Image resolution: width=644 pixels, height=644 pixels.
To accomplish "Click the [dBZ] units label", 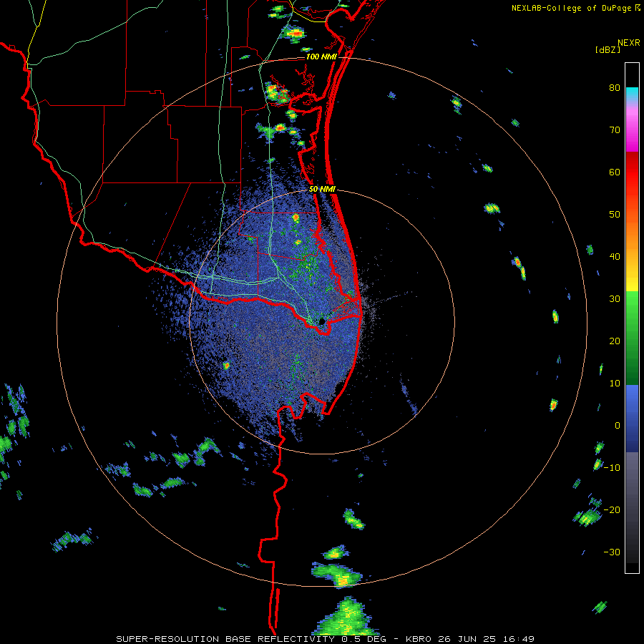I will point(608,49).
